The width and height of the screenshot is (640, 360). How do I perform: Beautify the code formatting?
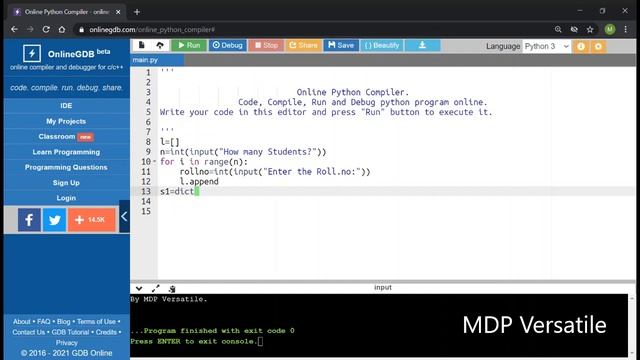[382, 45]
